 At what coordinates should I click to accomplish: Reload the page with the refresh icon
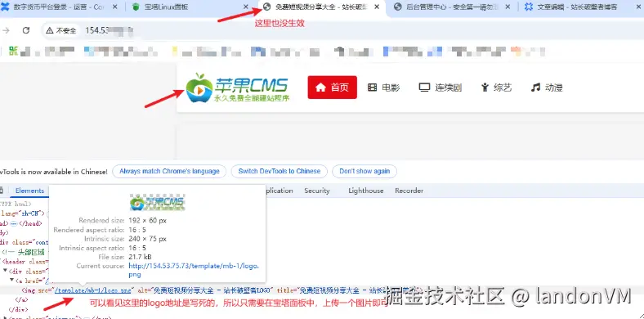[26, 30]
